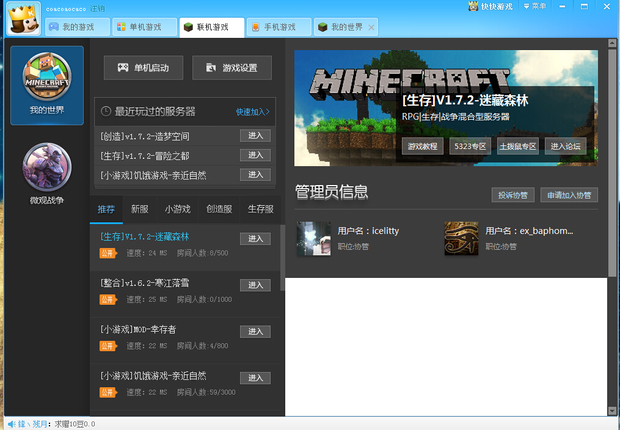Click the Minecraft banner image
620x430 pixels.
[x=446, y=108]
